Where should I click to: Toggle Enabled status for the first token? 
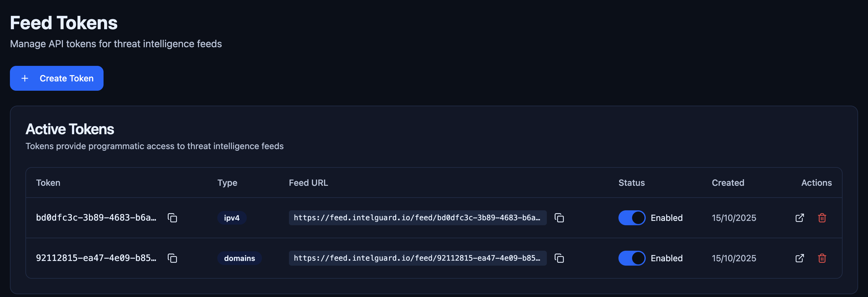coord(631,218)
